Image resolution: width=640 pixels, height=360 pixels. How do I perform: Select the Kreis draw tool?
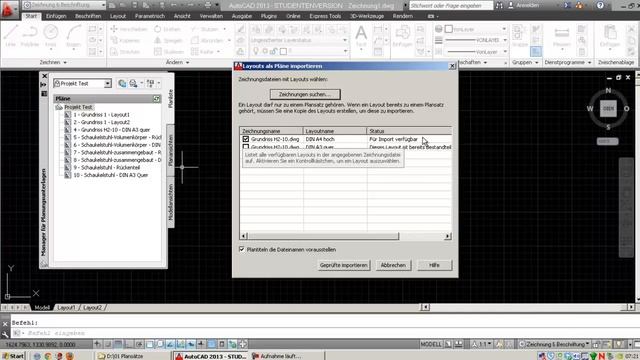51,36
